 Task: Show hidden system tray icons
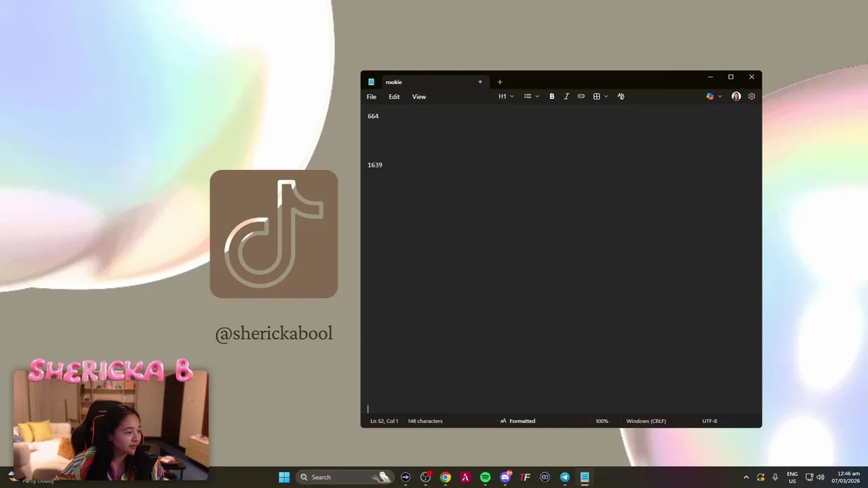tap(747, 477)
